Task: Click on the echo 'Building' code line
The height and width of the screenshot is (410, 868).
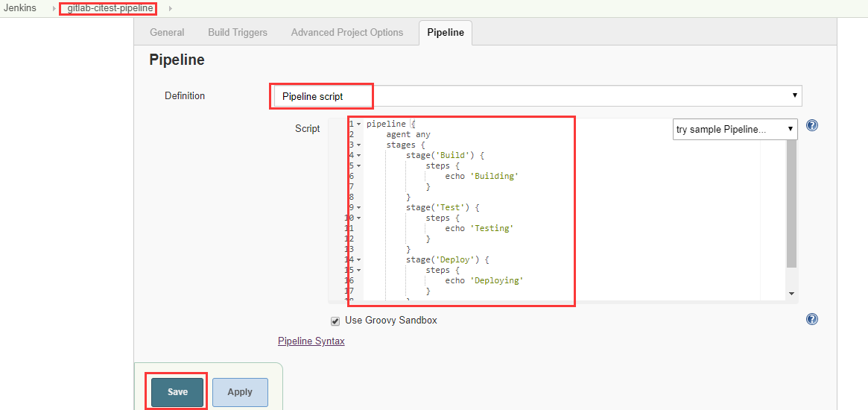Action: (481, 176)
